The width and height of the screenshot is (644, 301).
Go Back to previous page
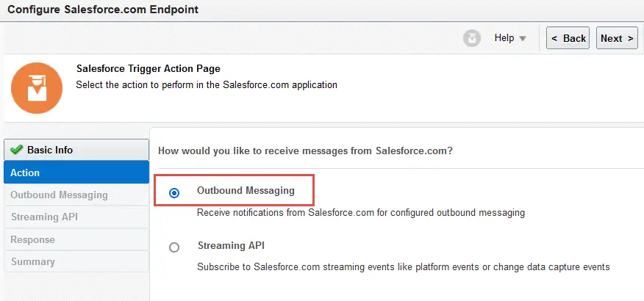568,38
